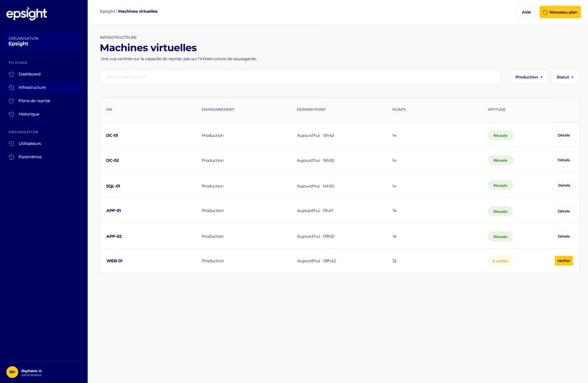Viewport: 588px width, 383px height.
Task: Focus the Rechercher une VM search field
Action: pos(300,77)
